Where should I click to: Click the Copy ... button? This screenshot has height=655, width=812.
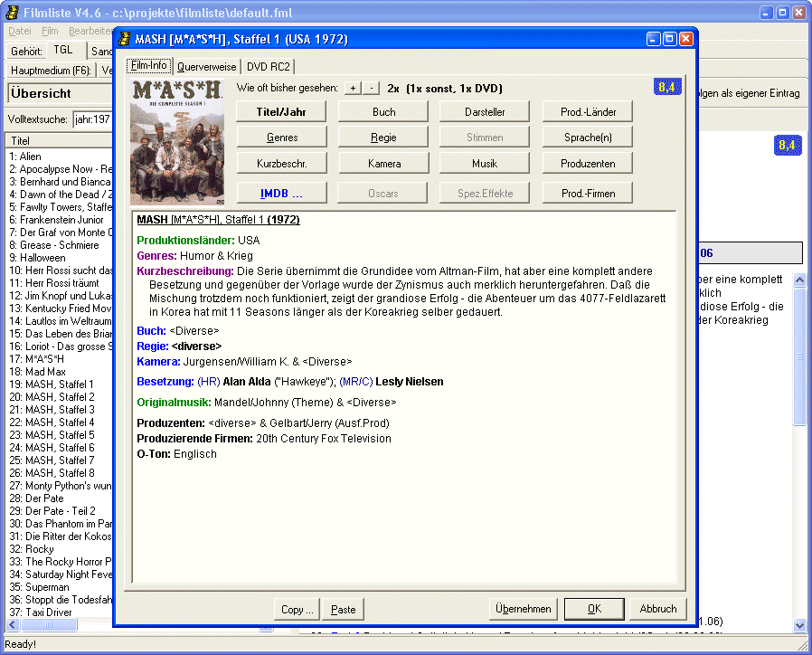pos(297,610)
